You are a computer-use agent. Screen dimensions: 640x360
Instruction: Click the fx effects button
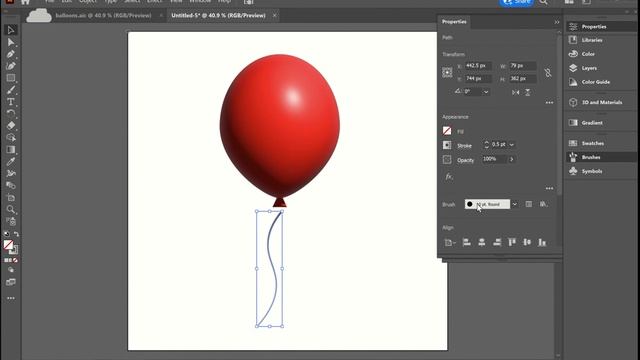(449, 177)
